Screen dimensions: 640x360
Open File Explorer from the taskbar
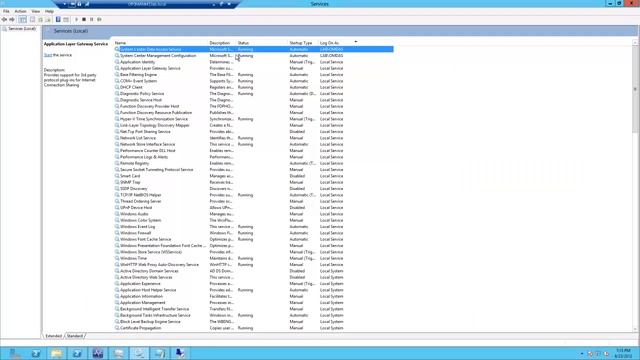(x=56, y=353)
